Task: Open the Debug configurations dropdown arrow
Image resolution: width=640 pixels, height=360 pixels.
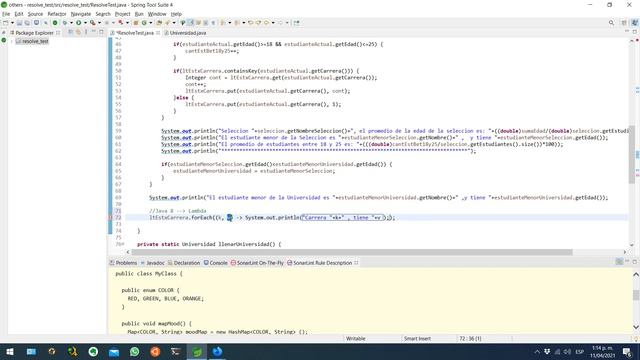Action: 71,23
